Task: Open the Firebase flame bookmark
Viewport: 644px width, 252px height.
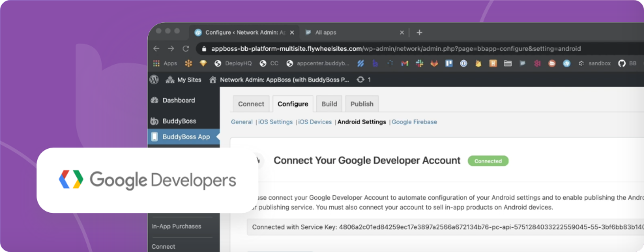Action: click(x=478, y=63)
